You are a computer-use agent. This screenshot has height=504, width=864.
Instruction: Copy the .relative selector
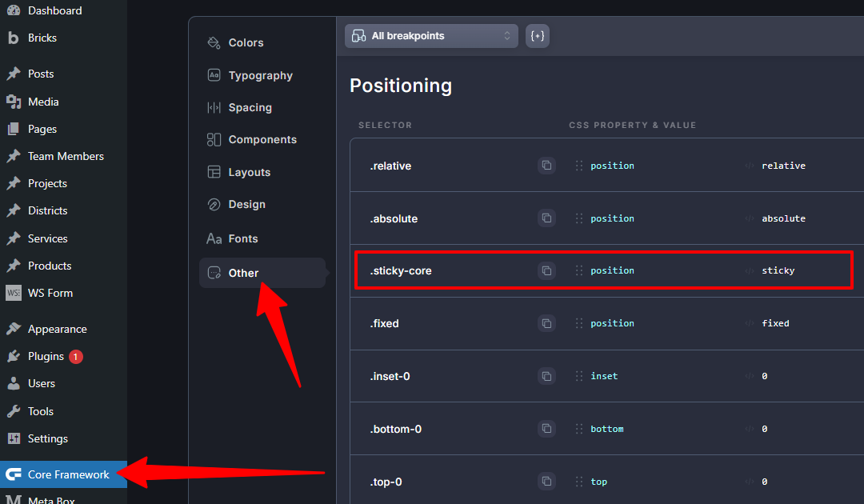[546, 166]
